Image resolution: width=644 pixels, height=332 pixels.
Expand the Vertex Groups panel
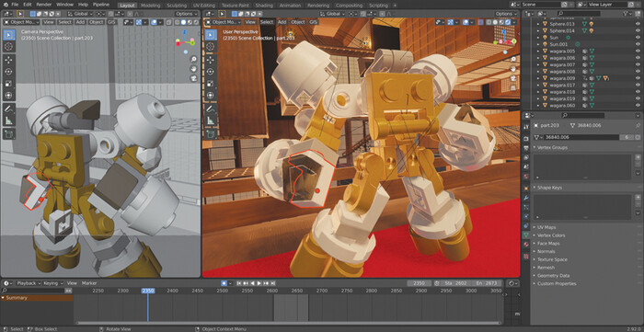click(552, 147)
